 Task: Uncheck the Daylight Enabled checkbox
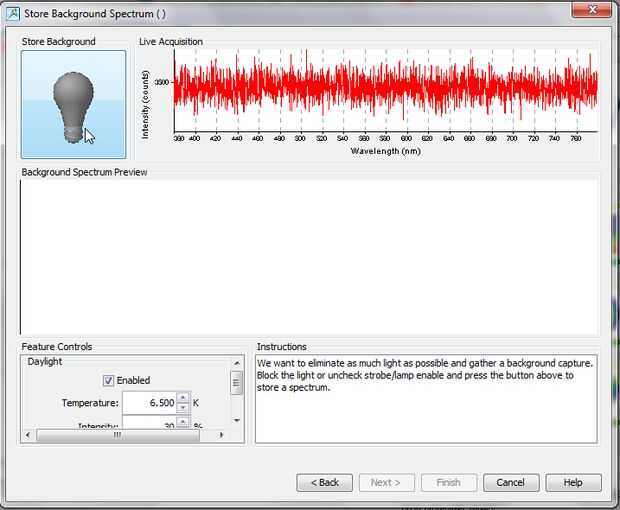tap(108, 380)
